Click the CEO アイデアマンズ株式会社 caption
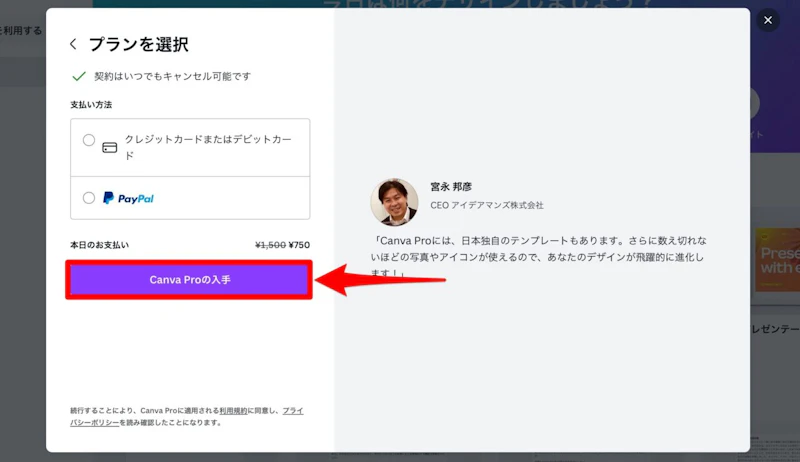This screenshot has width=800, height=462. point(487,205)
